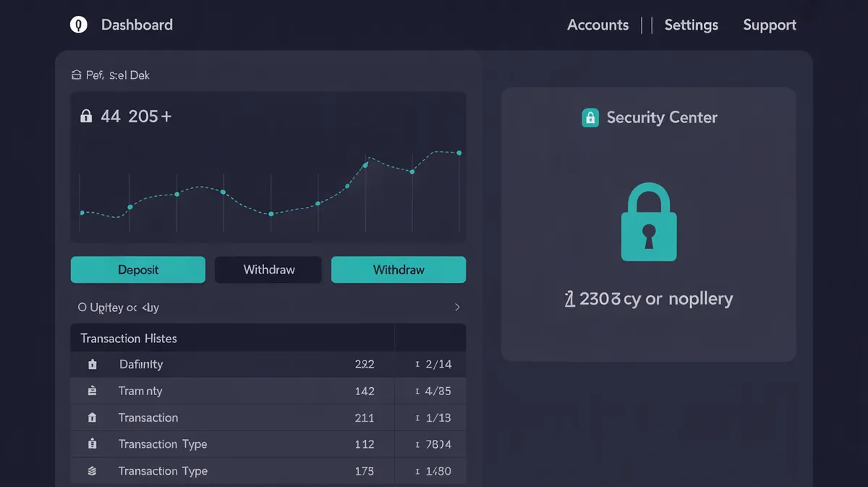
Task: Open the Support menu
Action: (x=769, y=25)
